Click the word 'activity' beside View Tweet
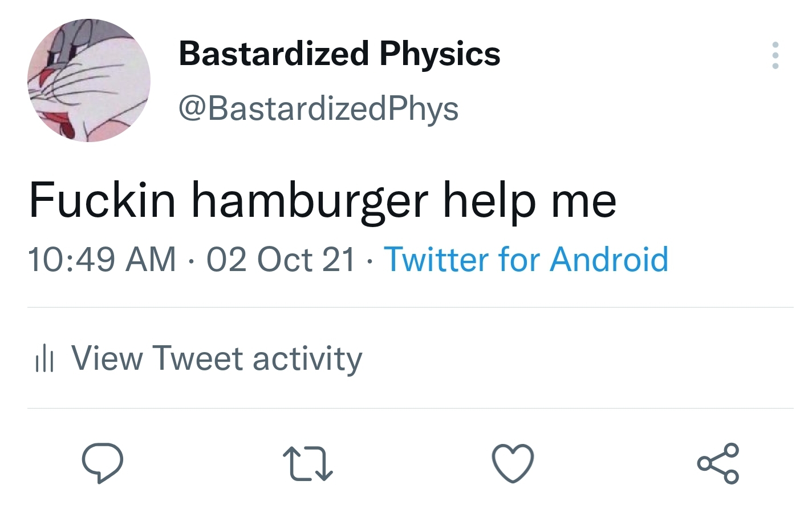This screenshot has height=513, width=812. [x=307, y=359]
